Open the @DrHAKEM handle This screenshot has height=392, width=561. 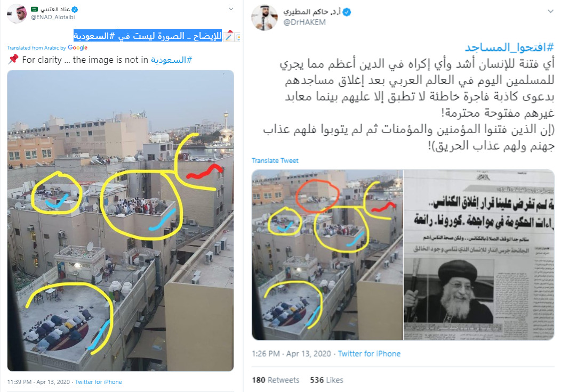pos(304,22)
